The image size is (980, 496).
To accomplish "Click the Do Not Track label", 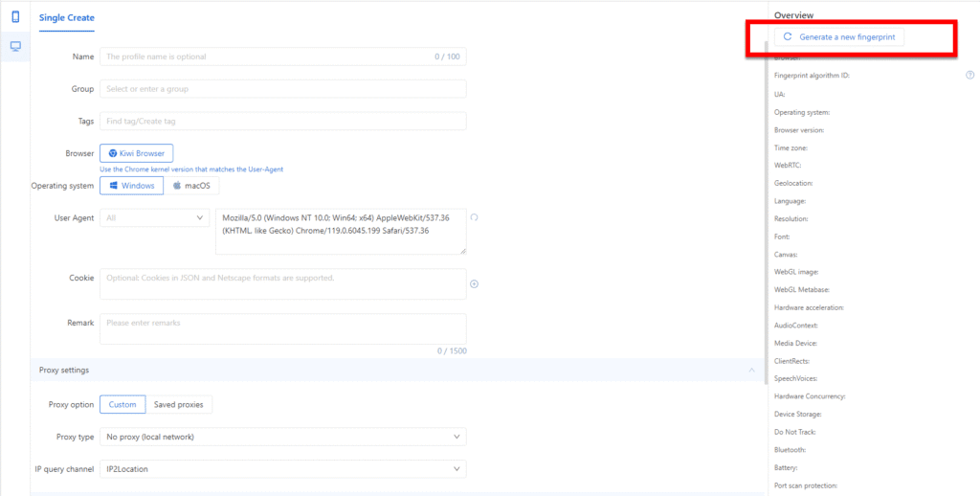I will coord(795,432).
